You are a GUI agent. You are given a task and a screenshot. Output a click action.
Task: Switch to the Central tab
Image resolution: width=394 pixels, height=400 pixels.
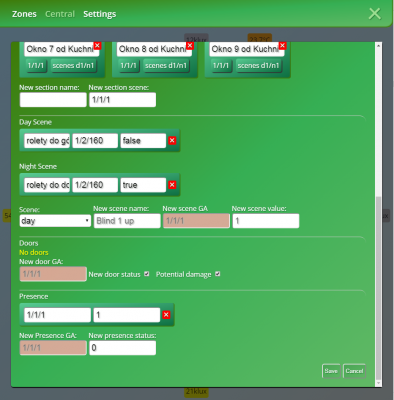60,14
